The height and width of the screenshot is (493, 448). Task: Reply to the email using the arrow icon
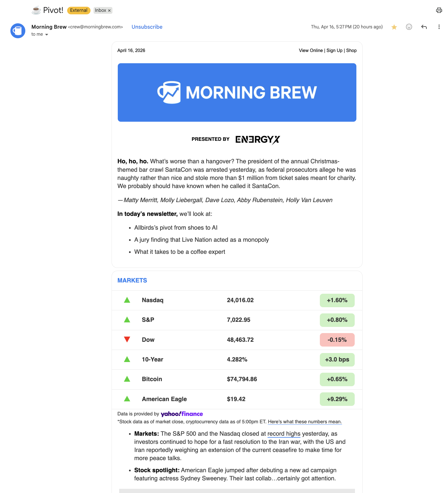tap(424, 27)
